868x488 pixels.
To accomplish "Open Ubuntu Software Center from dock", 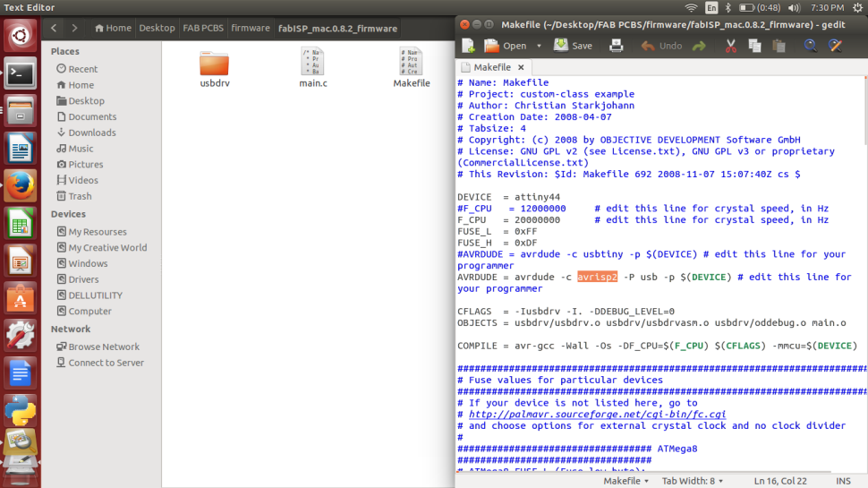I will coord(20,298).
